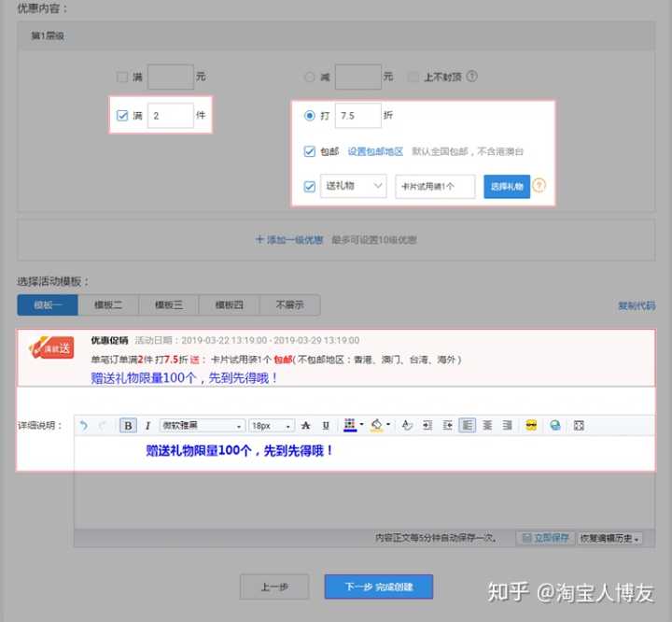672x622 pixels.
Task: Open the 送礼物 dropdown
Action: (353, 186)
